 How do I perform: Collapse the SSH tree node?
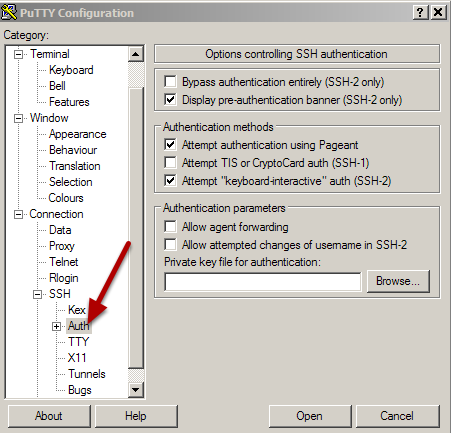coord(37,294)
